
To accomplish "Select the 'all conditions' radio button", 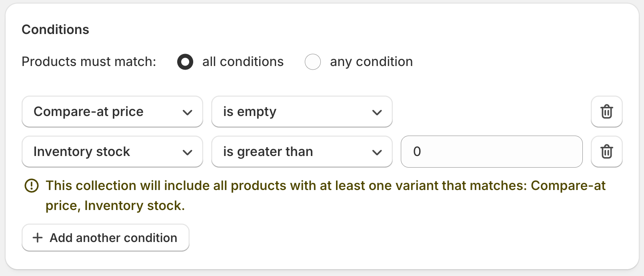I will pyautogui.click(x=185, y=62).
